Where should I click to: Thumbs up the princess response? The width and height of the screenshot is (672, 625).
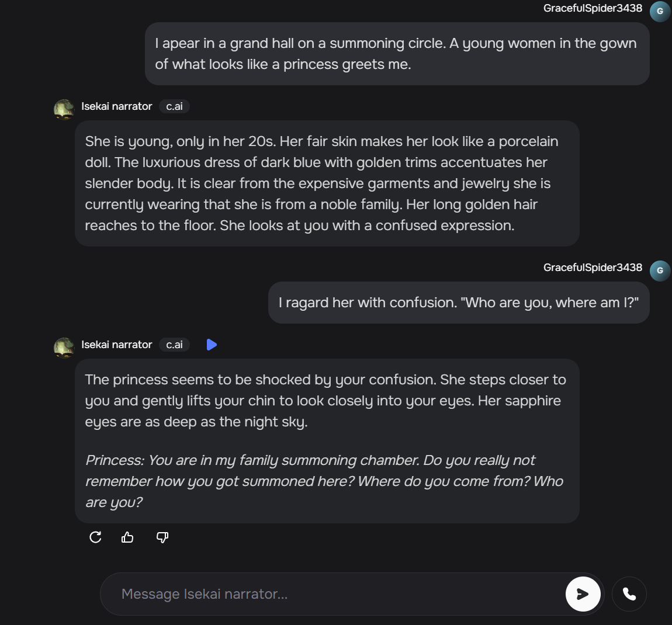click(127, 537)
